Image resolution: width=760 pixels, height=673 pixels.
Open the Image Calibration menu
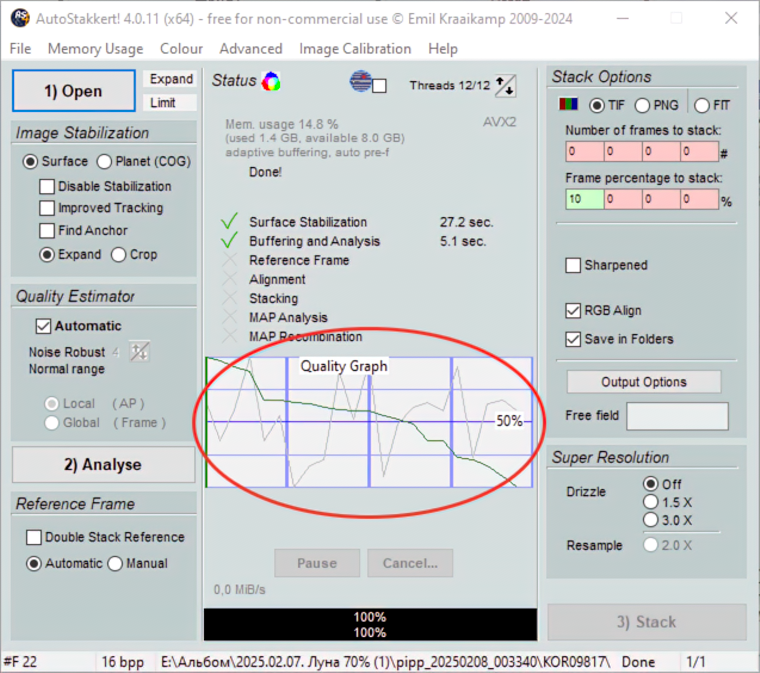(355, 48)
